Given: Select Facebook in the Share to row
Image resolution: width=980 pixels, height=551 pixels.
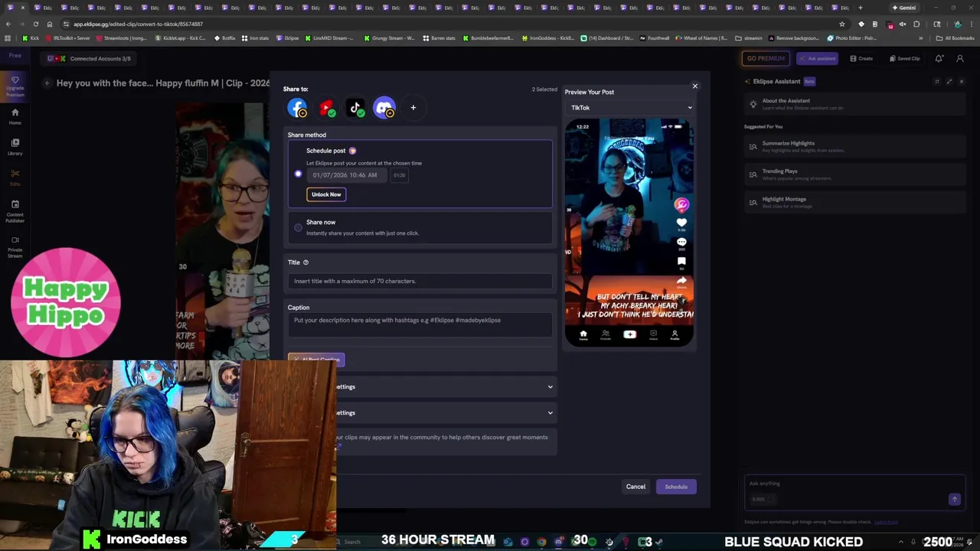Looking at the screenshot, I should [297, 108].
